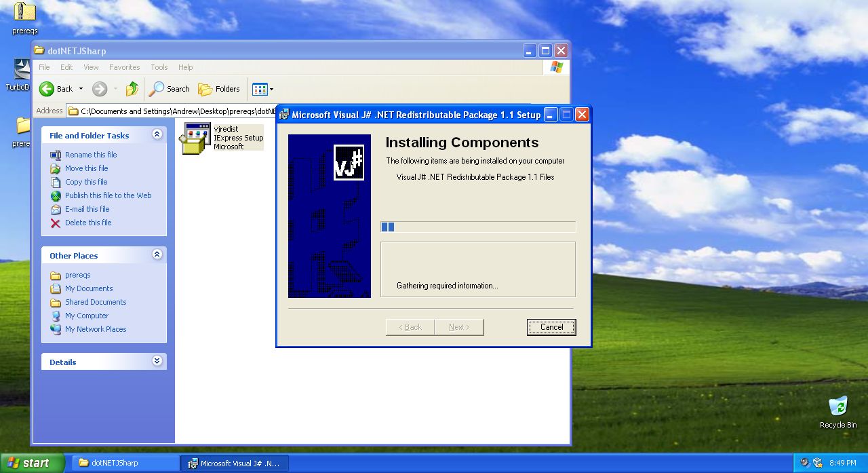This screenshot has width=868, height=473.
Task: Toggle the Folders pane button
Action: pyautogui.click(x=219, y=89)
